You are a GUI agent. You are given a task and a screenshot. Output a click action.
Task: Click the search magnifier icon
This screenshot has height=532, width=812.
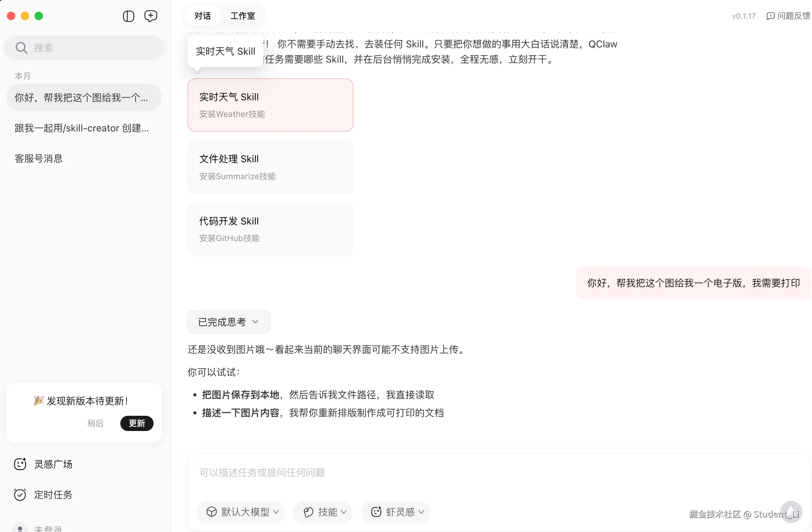21,48
